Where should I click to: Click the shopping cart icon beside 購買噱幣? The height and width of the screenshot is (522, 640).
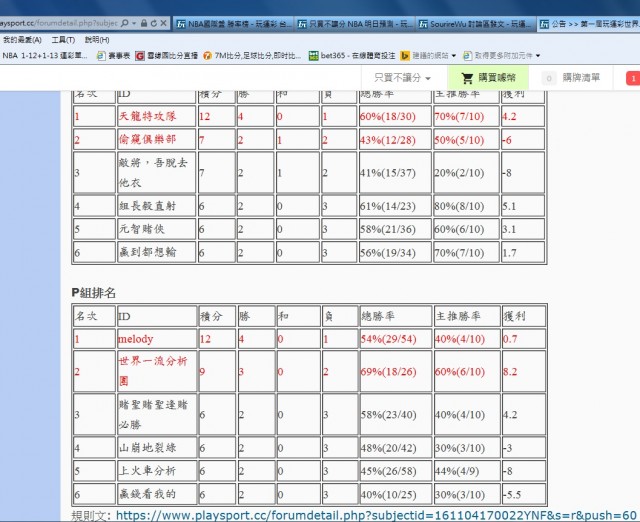click(x=467, y=78)
